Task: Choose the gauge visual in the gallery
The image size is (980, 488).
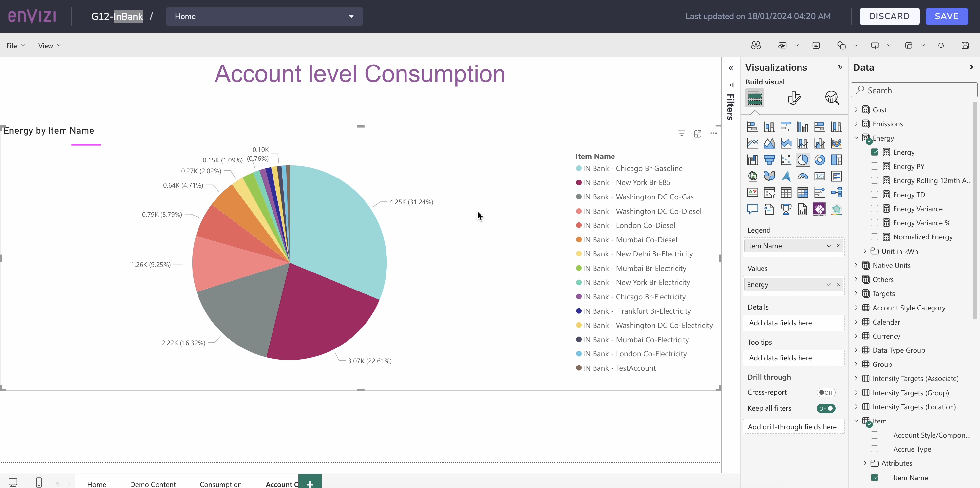Action: [x=803, y=176]
